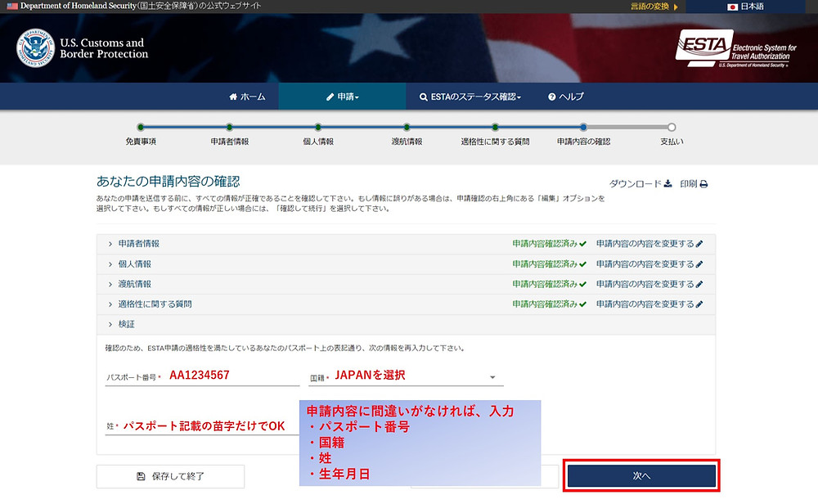The image size is (818, 504).
Task: Open the 国籍 nationality dropdown
Action: point(406,376)
